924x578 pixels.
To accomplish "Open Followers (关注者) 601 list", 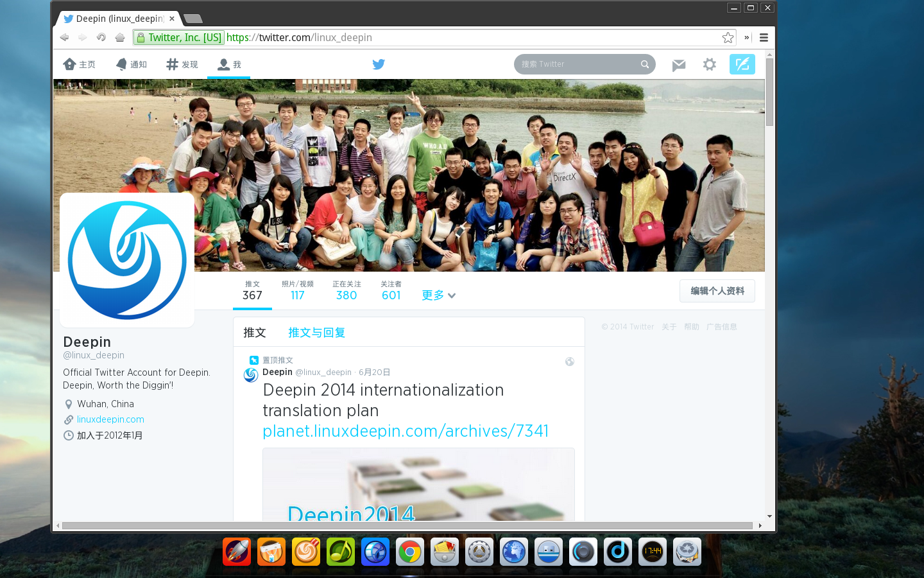I will click(x=391, y=290).
